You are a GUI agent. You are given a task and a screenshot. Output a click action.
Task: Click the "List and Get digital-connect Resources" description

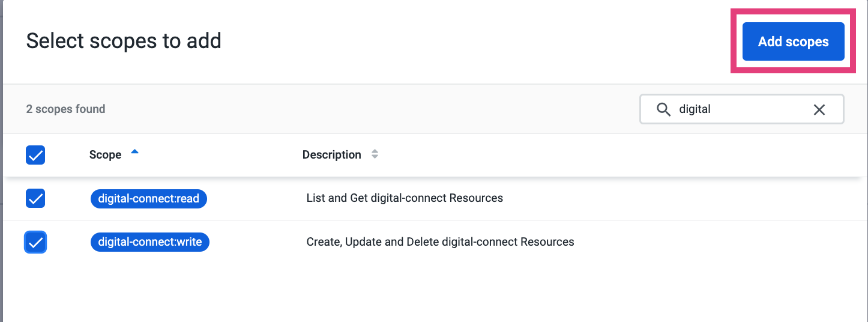tap(405, 198)
